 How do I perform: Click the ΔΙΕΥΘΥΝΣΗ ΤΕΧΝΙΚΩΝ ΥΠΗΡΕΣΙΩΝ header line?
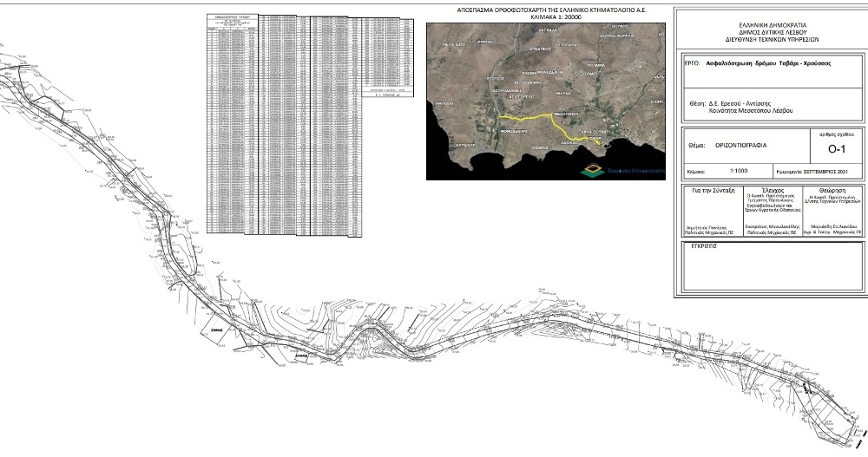tap(773, 40)
